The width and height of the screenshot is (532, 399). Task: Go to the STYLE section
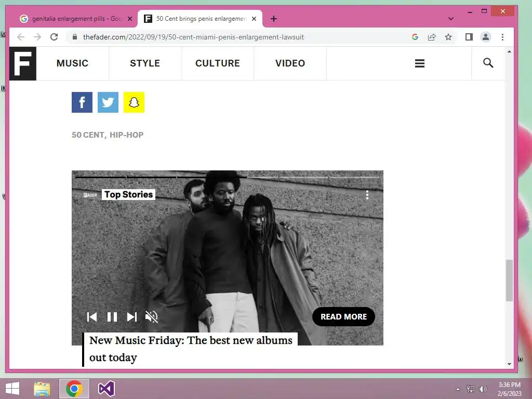pyautogui.click(x=145, y=63)
